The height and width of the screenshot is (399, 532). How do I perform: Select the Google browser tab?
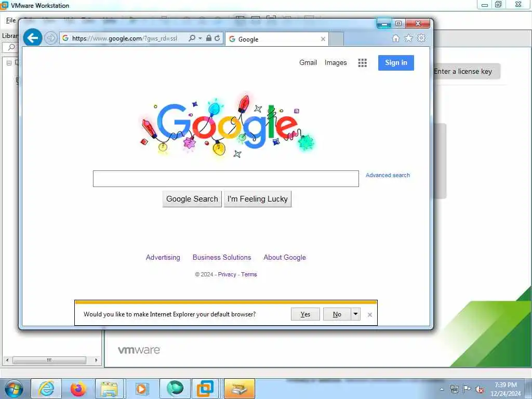(x=277, y=39)
